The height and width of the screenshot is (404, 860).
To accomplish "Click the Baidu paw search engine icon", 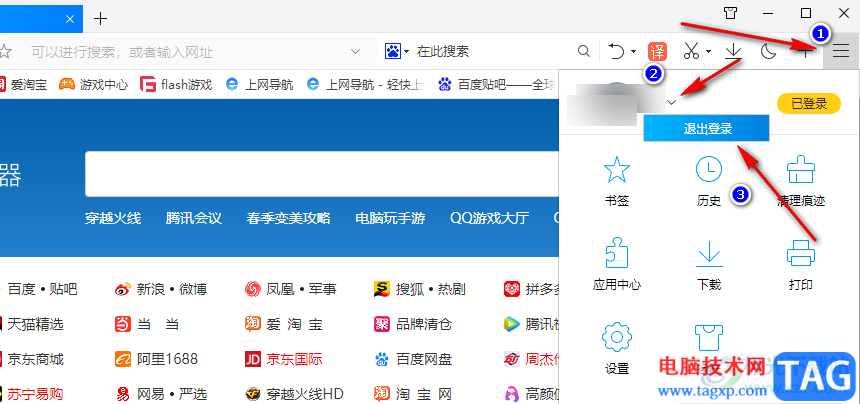I will point(393,52).
